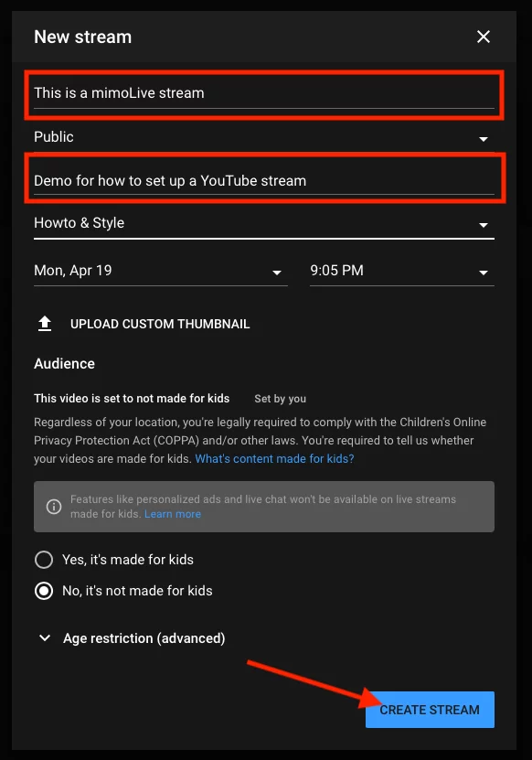
Task: Expand Age restriction (advanced) section
Action: click(x=144, y=638)
